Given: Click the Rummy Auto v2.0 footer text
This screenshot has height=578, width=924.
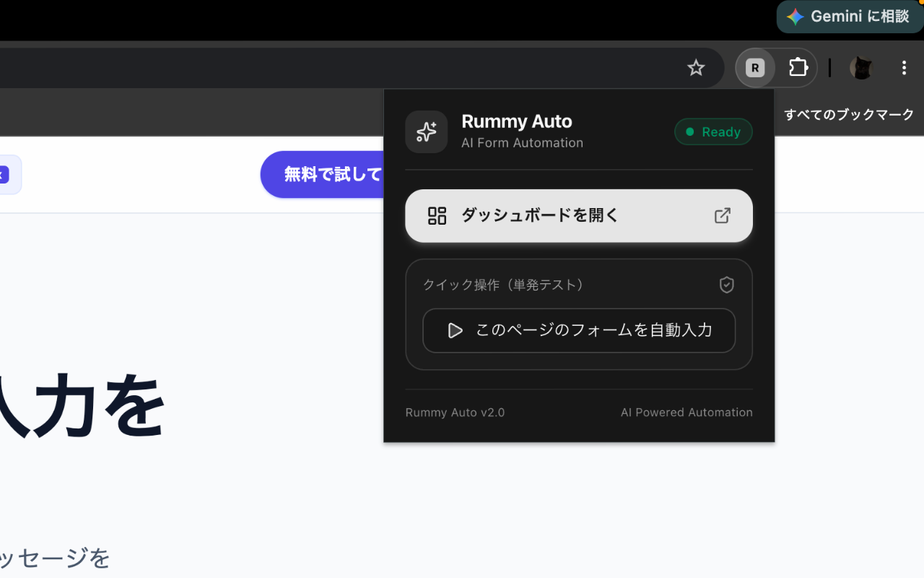Looking at the screenshot, I should pyautogui.click(x=455, y=413).
